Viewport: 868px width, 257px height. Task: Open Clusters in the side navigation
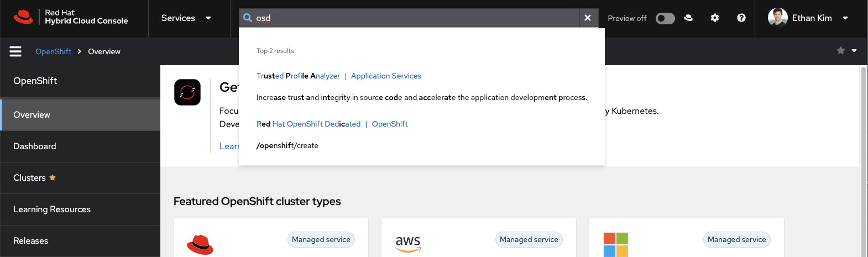pyautogui.click(x=30, y=178)
